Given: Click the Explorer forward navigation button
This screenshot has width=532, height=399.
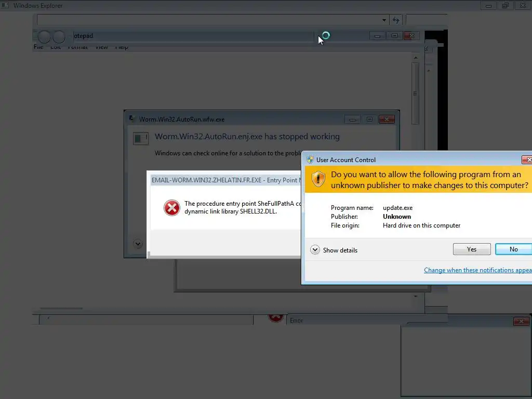Looking at the screenshot, I should click(x=59, y=37).
